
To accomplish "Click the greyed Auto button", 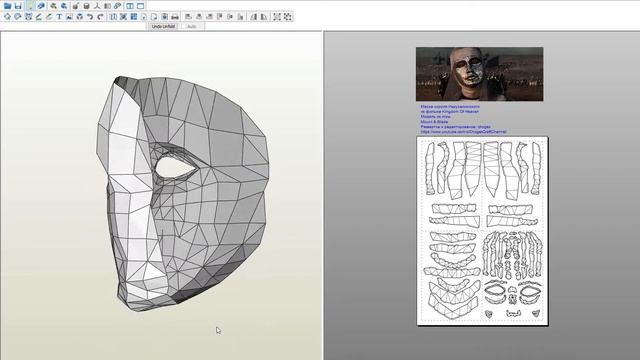I will 192,27.
